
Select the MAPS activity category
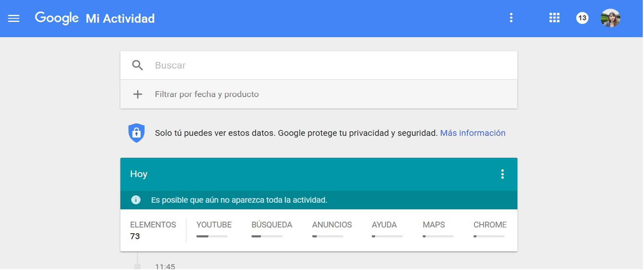click(x=434, y=225)
